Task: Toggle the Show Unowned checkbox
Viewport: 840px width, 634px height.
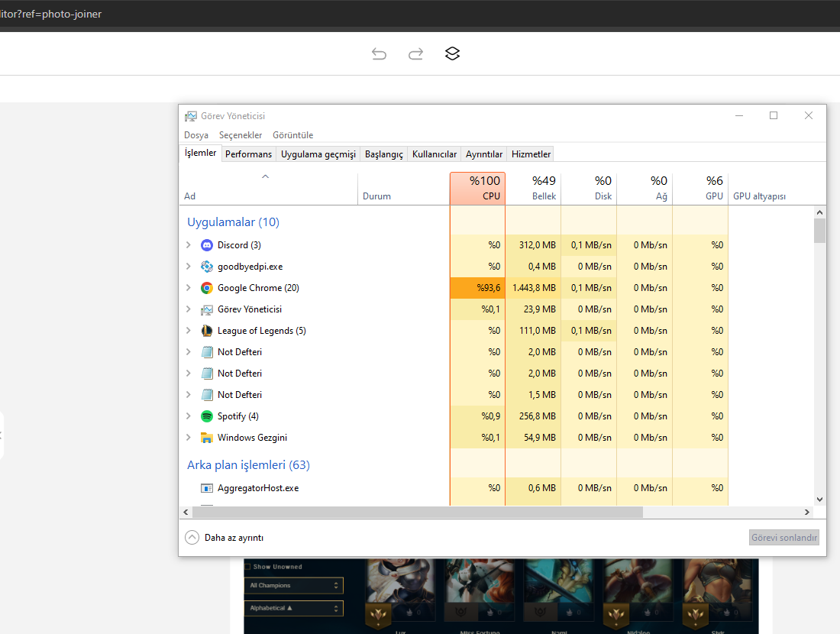Action: point(248,567)
